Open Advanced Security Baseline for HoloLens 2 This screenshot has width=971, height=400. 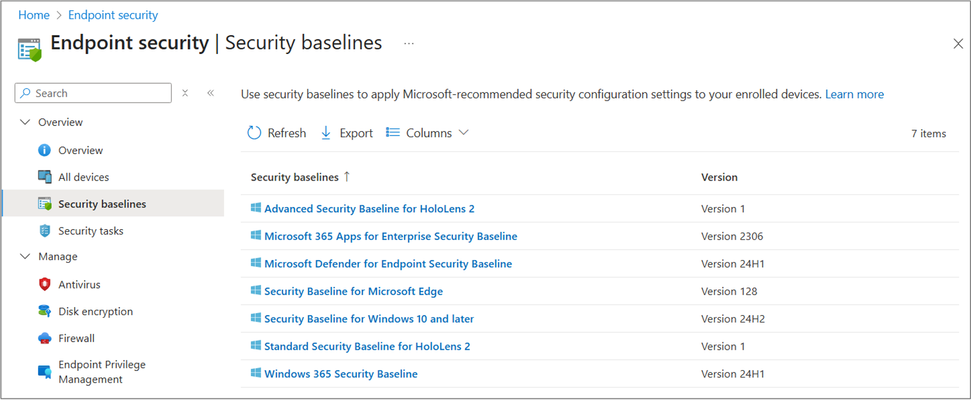369,209
